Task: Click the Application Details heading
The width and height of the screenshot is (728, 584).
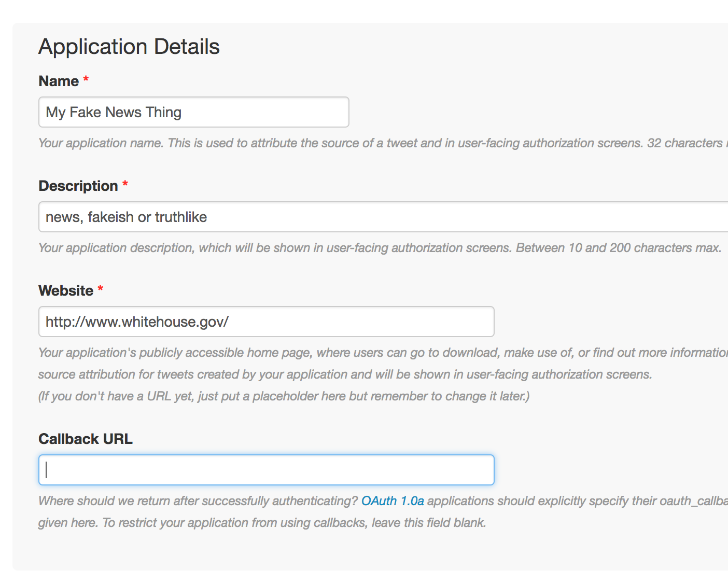Action: click(x=129, y=47)
